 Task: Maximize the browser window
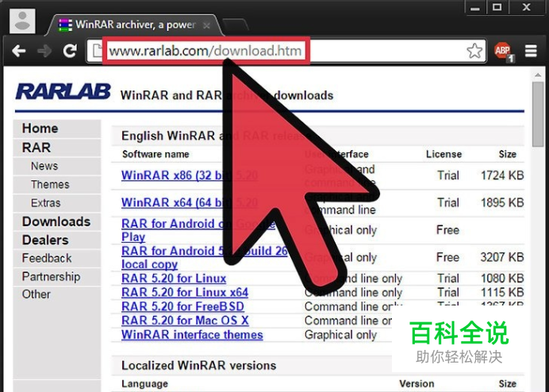pos(497,7)
